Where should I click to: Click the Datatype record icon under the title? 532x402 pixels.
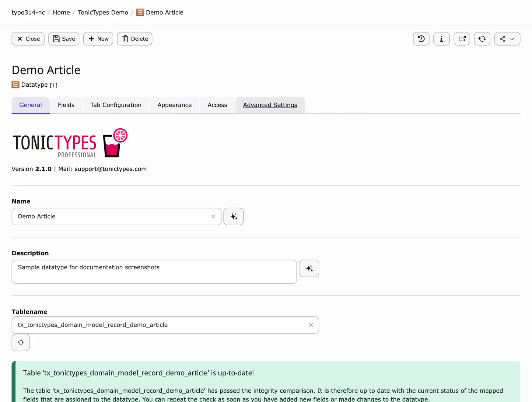pos(15,85)
